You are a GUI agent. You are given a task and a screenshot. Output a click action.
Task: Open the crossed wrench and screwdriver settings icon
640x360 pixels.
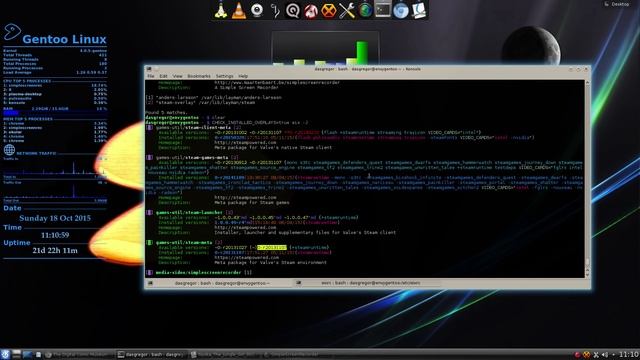click(x=347, y=11)
